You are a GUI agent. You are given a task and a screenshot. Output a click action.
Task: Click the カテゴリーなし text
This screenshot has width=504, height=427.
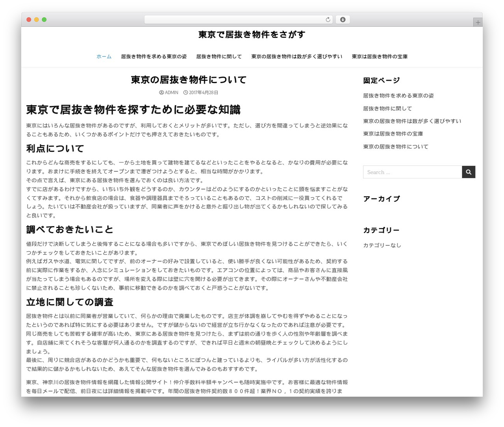coord(382,245)
